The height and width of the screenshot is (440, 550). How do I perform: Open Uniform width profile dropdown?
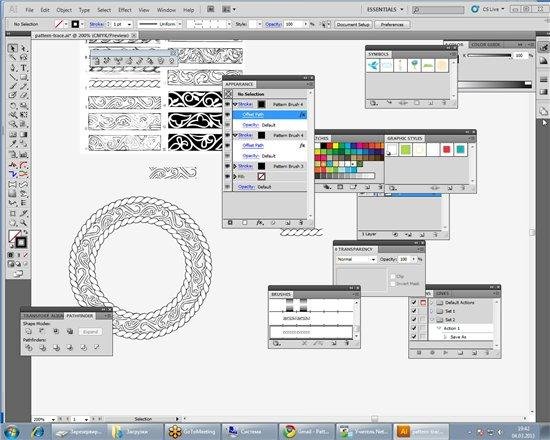pos(180,24)
